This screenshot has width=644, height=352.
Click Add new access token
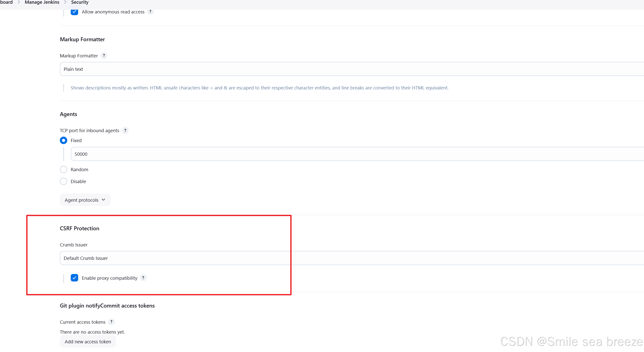pos(88,341)
